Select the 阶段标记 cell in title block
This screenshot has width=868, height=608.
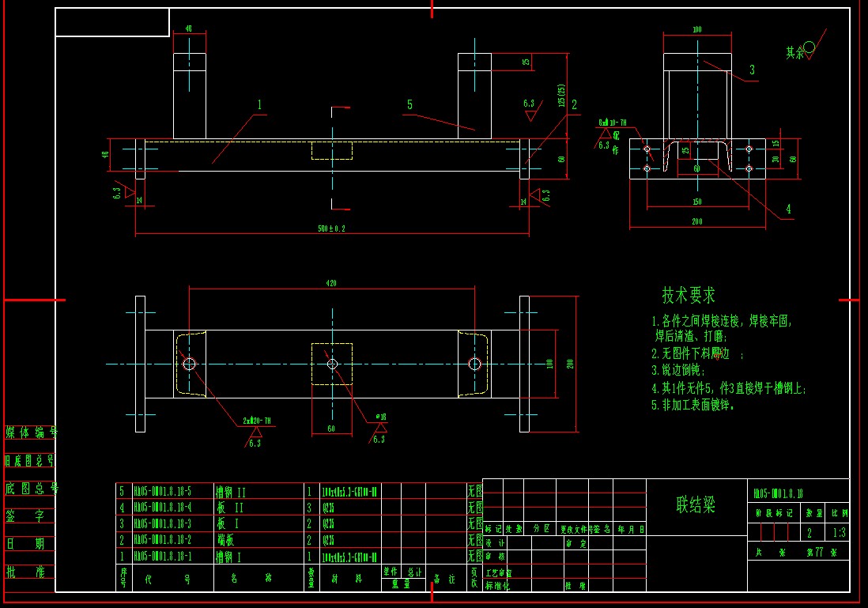(x=774, y=513)
